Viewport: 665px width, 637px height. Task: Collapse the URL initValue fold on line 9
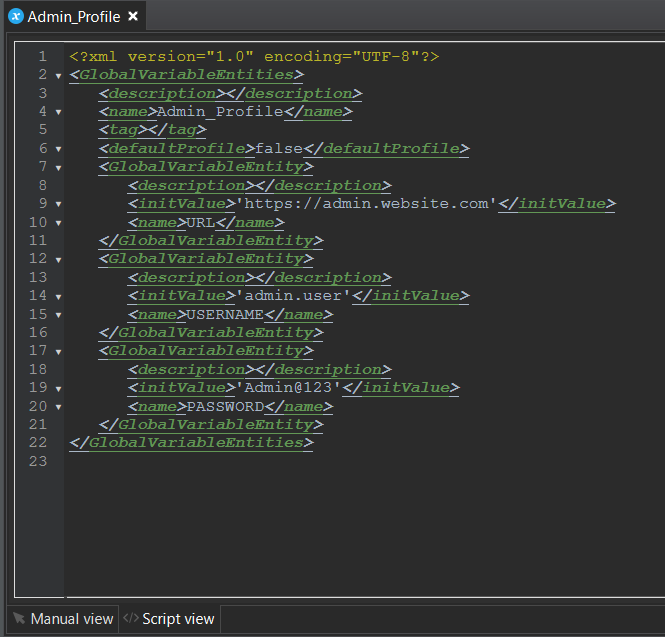pos(58,204)
